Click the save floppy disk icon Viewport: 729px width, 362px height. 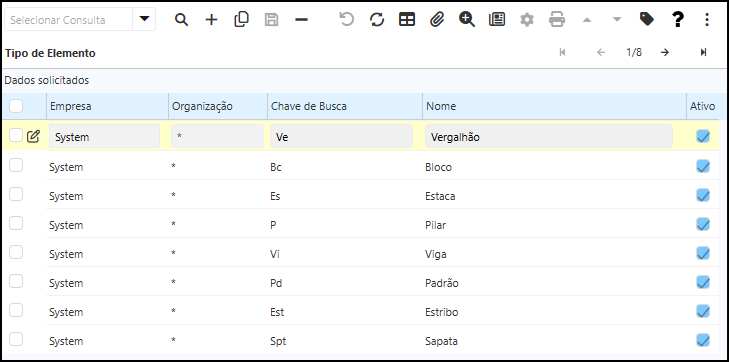tap(272, 20)
